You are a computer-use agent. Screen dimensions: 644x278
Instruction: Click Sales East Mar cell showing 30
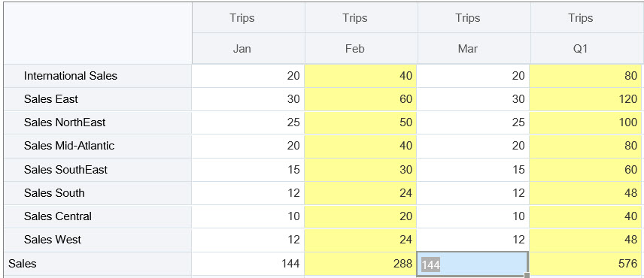(473, 99)
